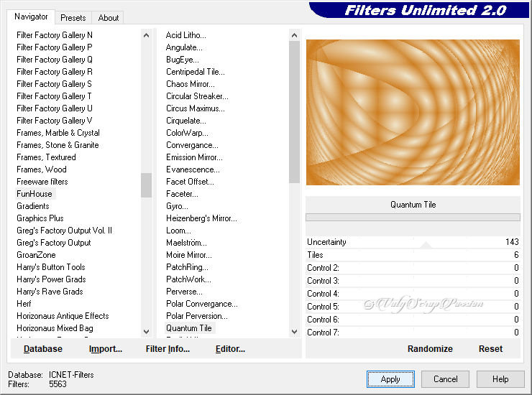Click scroll-down arrow of effects list
Image resolution: width=532 pixels, height=395 pixels.
click(294, 331)
